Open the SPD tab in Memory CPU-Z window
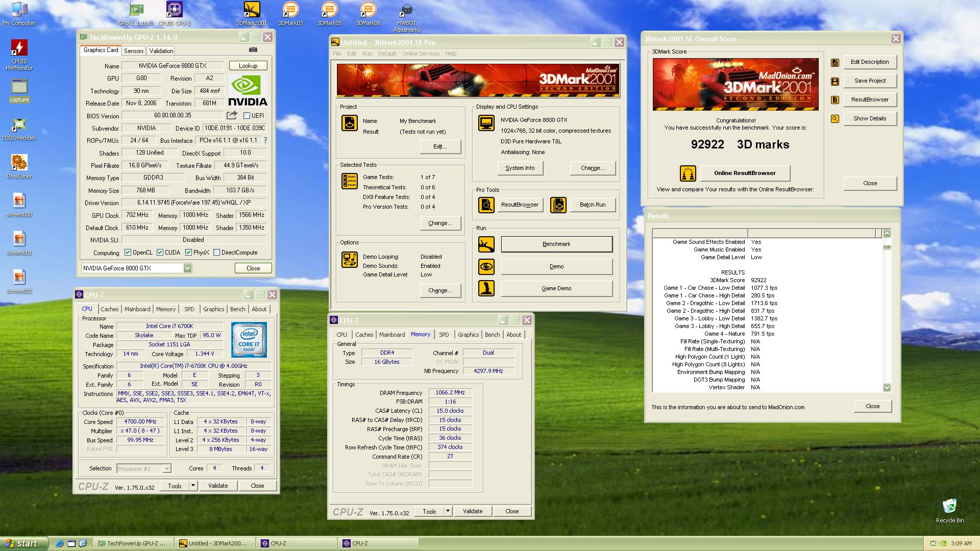Screen dimensions: 980x551 444,335
